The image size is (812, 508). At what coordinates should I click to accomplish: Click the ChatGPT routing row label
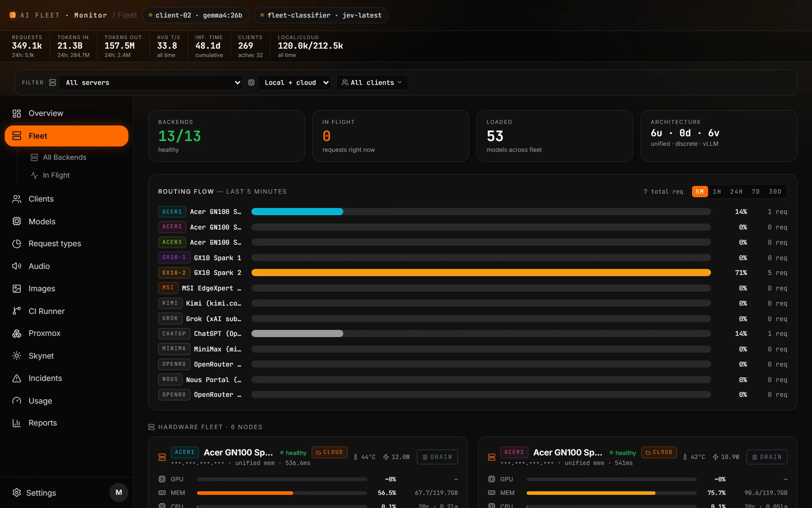click(x=218, y=334)
